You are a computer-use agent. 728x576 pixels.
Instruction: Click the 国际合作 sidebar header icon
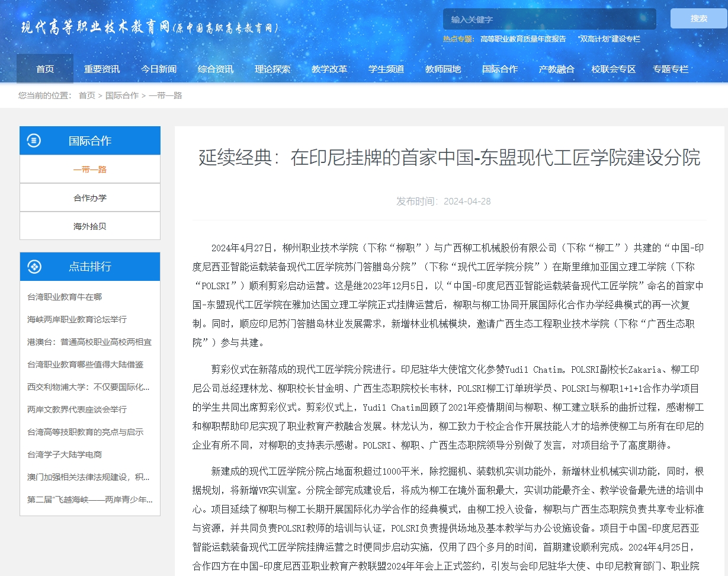(34, 140)
